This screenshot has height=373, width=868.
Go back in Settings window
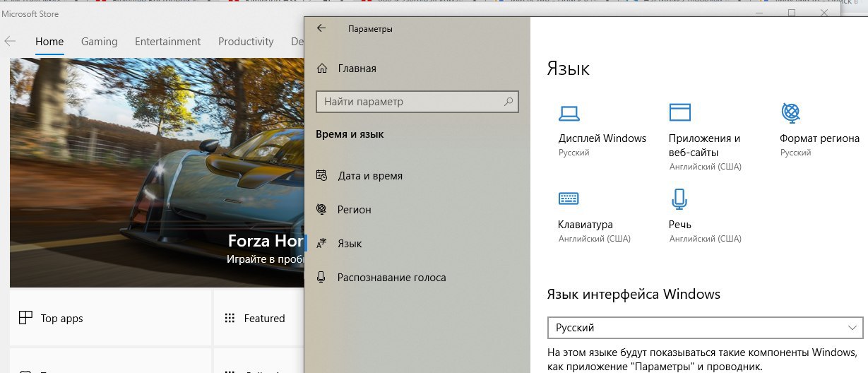coord(321,28)
